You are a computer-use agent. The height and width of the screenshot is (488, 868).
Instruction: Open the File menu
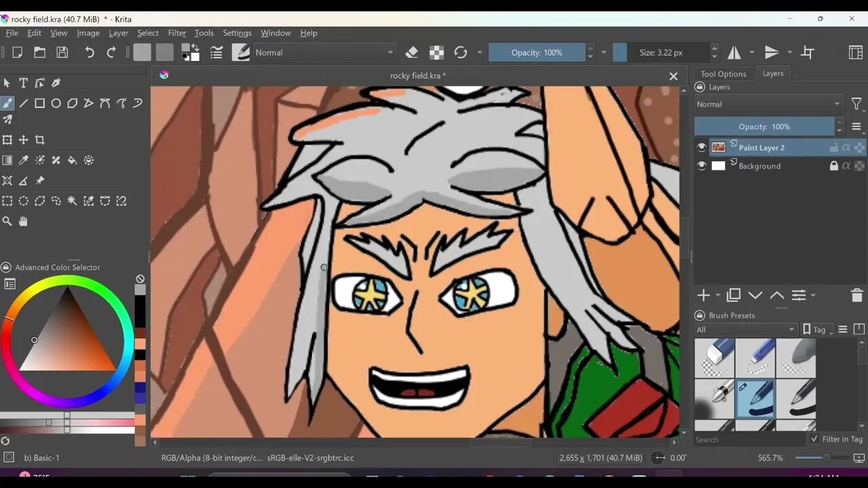coord(12,33)
